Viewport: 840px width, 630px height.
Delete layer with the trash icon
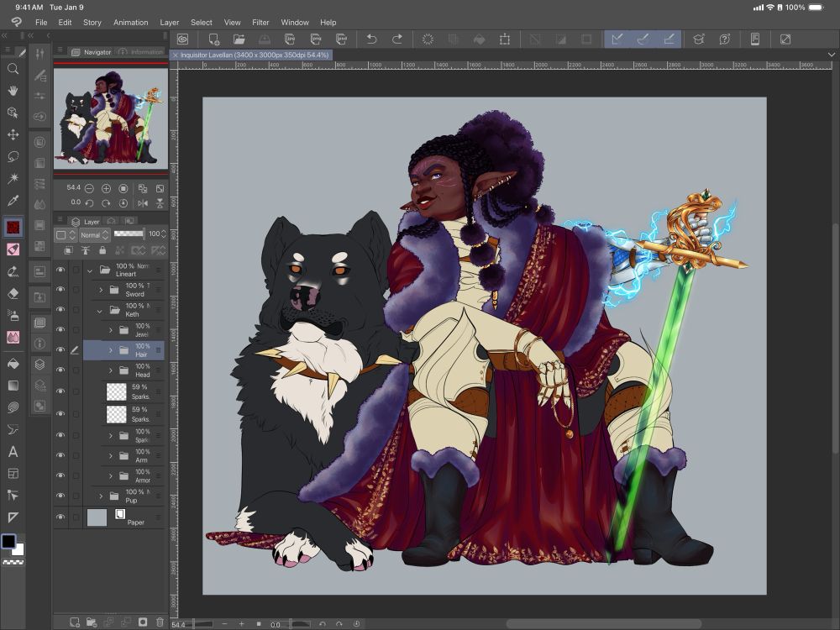tap(160, 622)
